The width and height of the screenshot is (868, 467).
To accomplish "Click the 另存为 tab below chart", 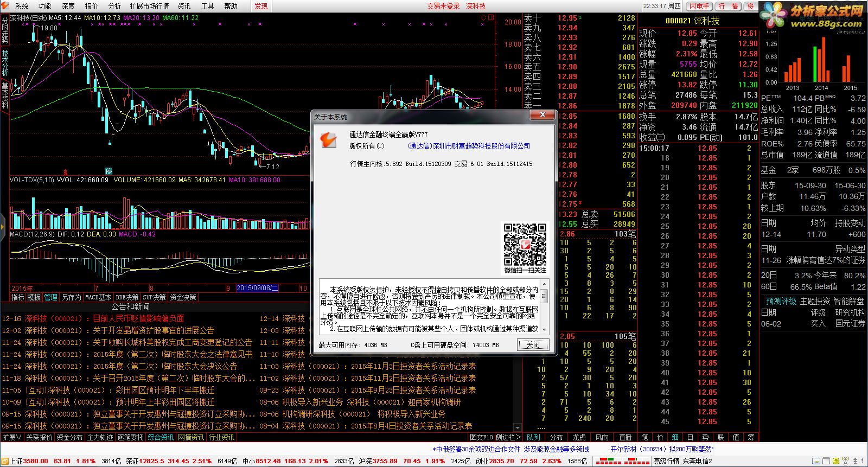I will pos(71,297).
